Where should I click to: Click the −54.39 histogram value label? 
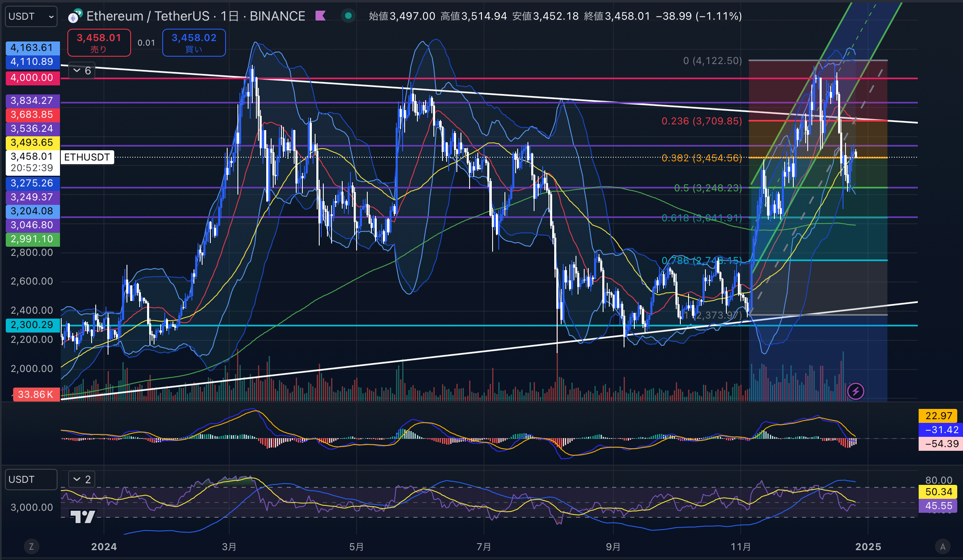(940, 444)
